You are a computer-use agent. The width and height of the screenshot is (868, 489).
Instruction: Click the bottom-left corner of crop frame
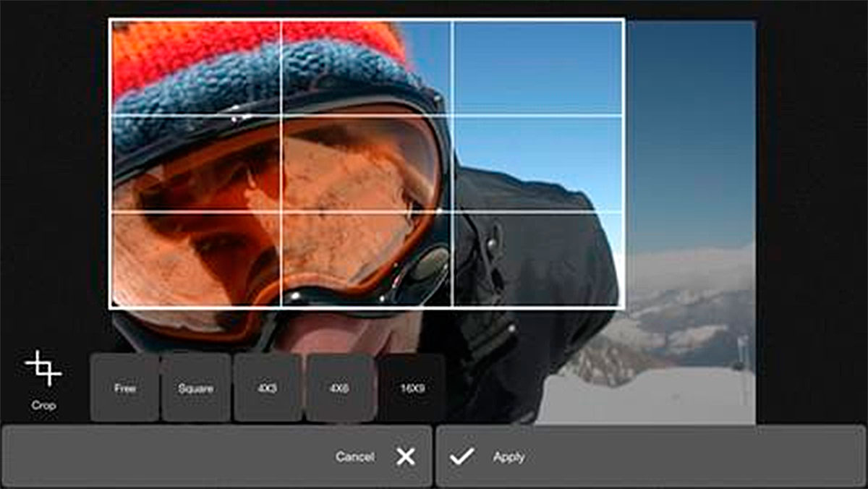110,308
